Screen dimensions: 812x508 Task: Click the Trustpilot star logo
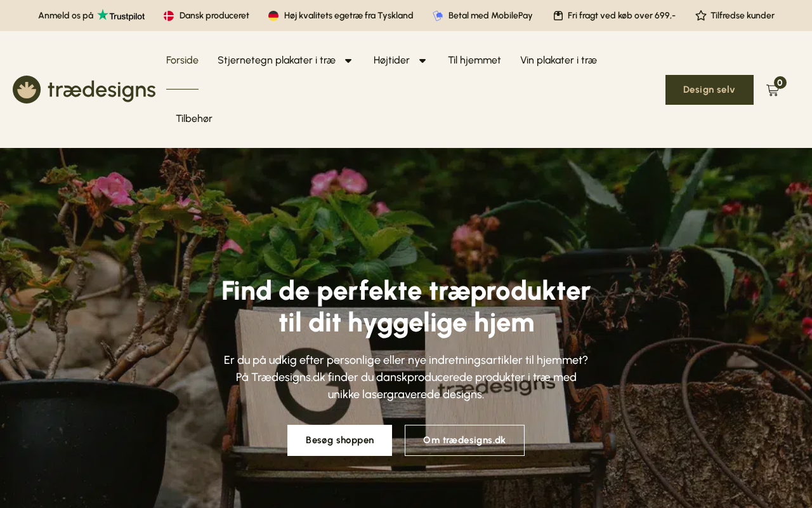103,15
